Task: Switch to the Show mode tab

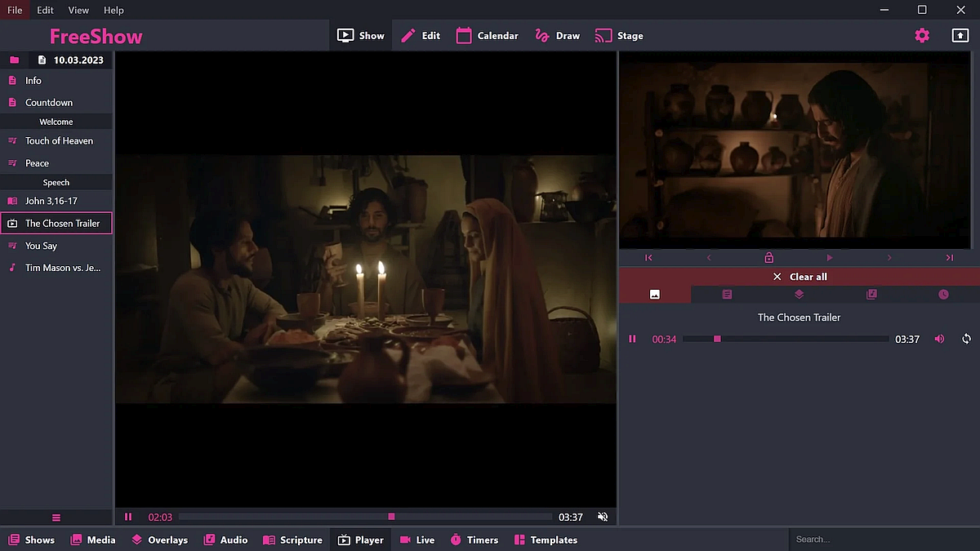Action: 361,35
